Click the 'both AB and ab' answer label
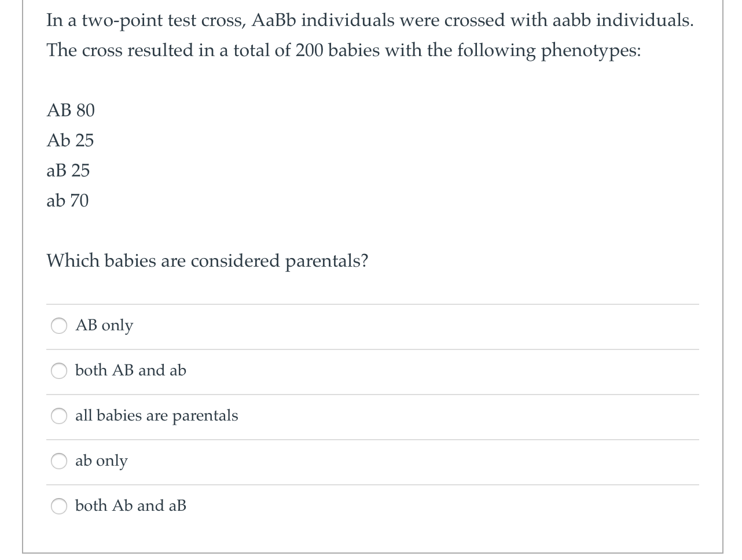Image resolution: width=742 pixels, height=560 pixels. click(130, 371)
